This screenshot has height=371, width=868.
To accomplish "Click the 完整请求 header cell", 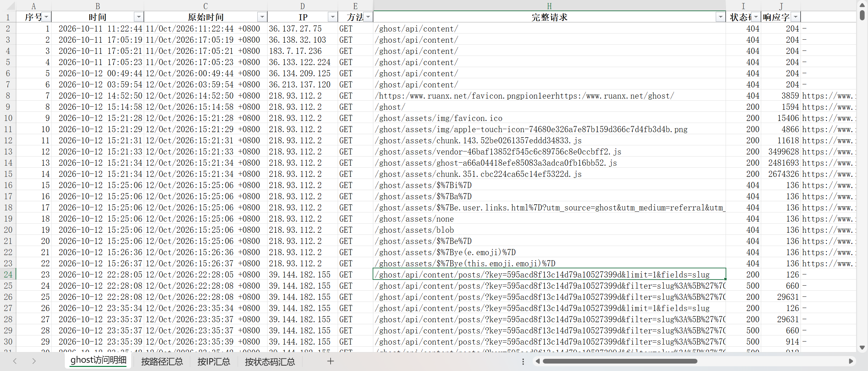I will coord(549,17).
